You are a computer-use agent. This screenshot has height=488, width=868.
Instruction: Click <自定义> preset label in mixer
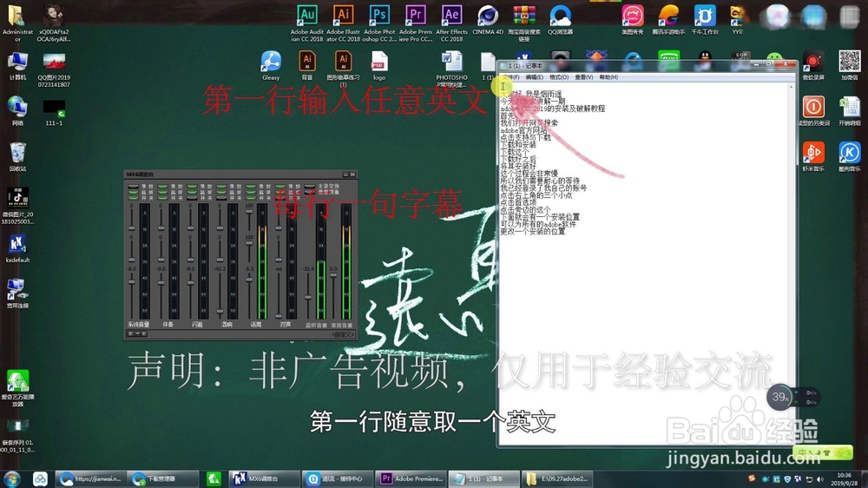[x=343, y=334]
